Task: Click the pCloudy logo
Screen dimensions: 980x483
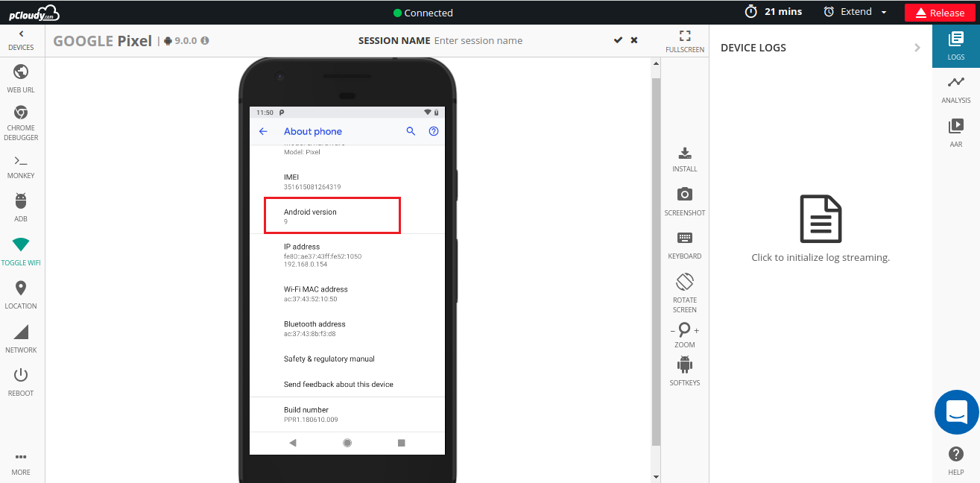Action: 34,13
